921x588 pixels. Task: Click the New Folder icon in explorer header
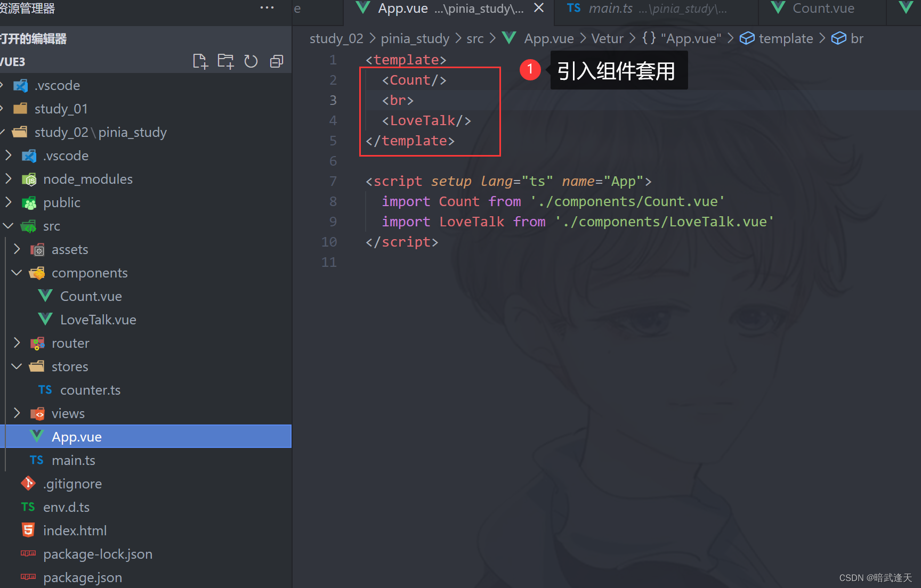[x=225, y=61]
